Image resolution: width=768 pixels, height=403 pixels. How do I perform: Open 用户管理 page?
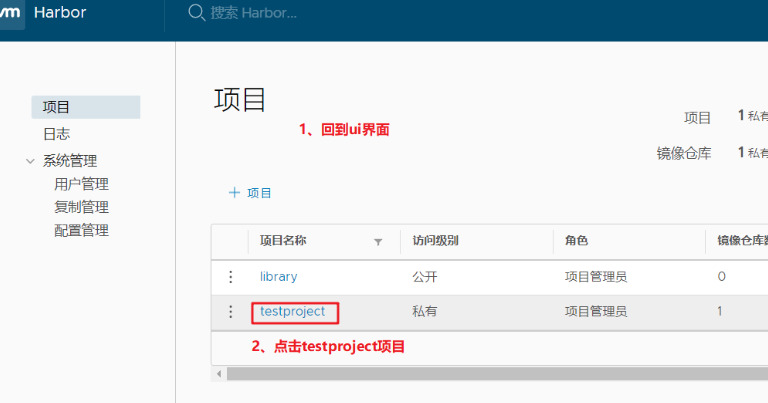(81, 184)
